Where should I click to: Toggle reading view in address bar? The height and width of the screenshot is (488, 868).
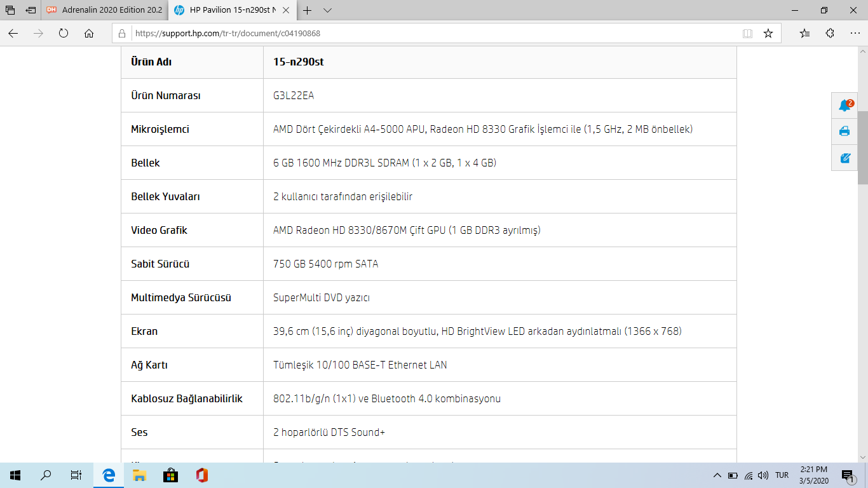click(748, 34)
